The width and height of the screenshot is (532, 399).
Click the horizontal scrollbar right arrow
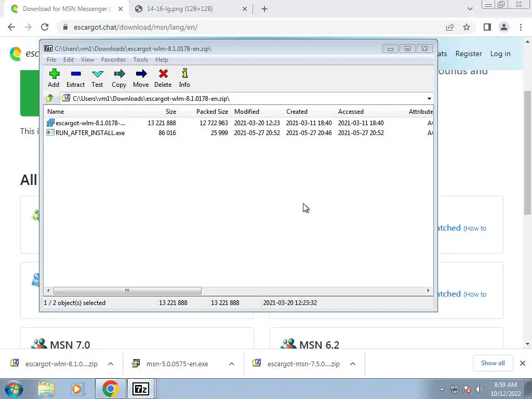[428, 291]
